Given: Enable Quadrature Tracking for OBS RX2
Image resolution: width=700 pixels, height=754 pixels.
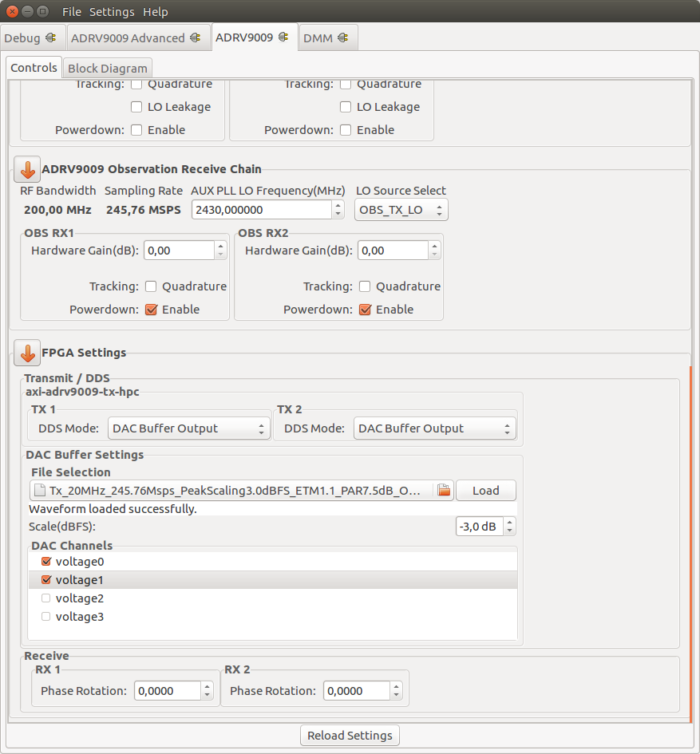Looking at the screenshot, I should click(x=364, y=286).
